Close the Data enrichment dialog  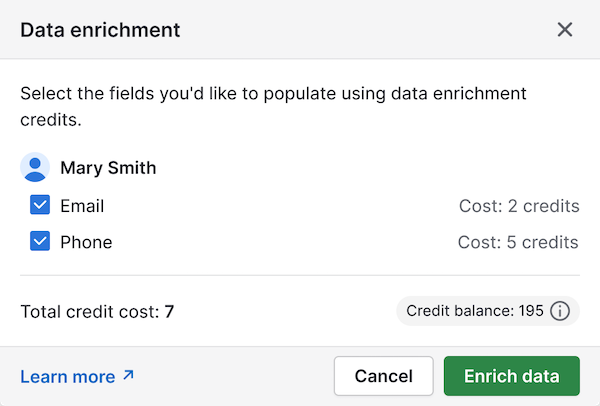pos(565,29)
